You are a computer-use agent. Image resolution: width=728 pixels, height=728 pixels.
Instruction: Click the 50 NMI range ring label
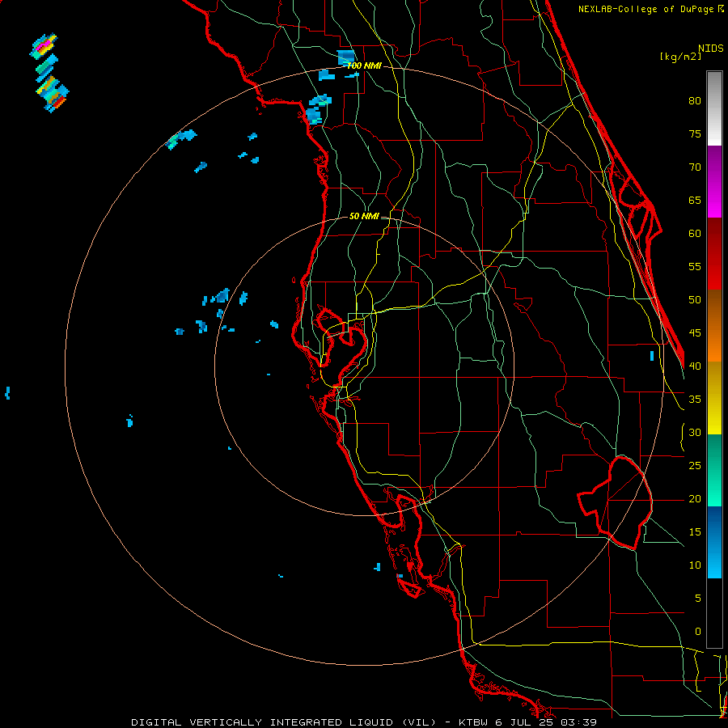click(364, 216)
